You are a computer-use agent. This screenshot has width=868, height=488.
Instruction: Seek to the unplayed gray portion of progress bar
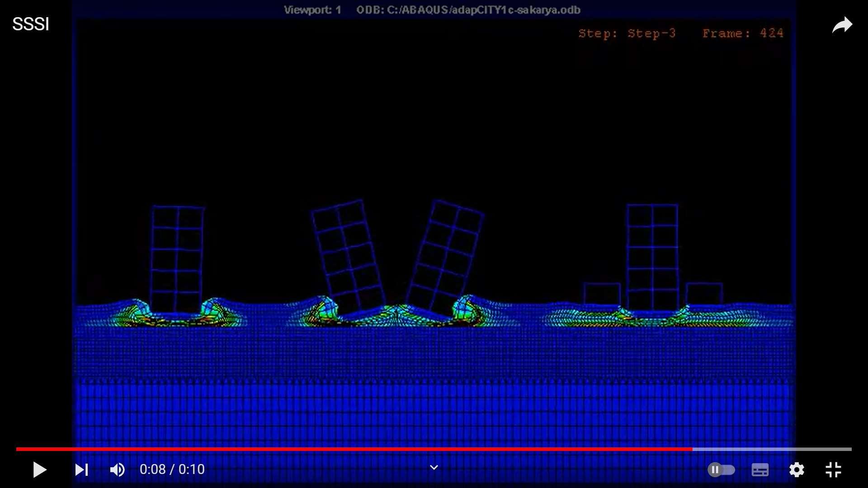(773, 449)
